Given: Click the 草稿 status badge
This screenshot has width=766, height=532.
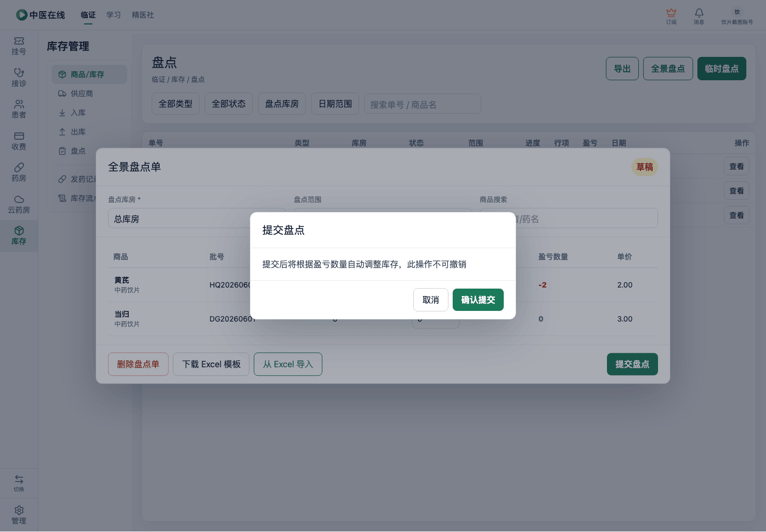Looking at the screenshot, I should tap(645, 167).
